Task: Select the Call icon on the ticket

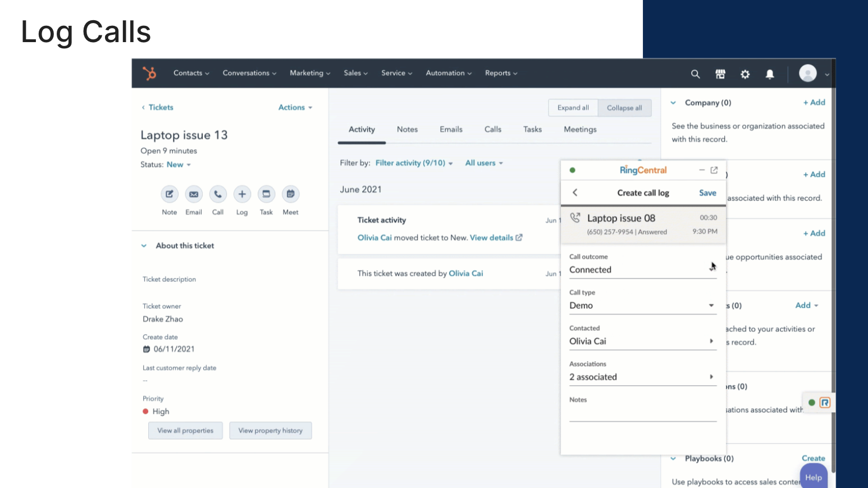Action: click(x=218, y=194)
